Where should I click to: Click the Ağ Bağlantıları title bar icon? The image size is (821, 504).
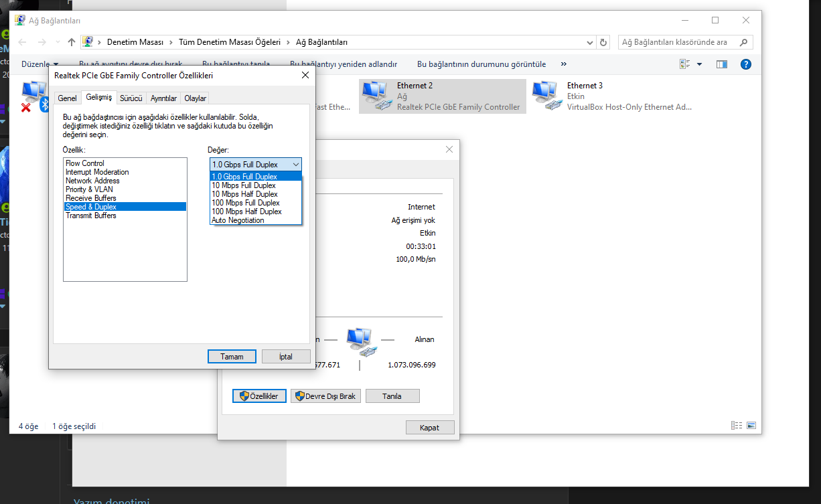point(20,21)
